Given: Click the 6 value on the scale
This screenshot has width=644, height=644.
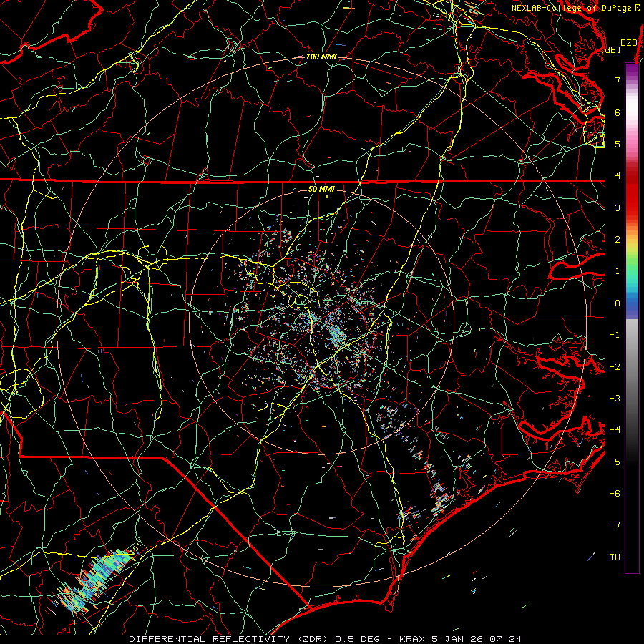Looking at the screenshot, I should [x=618, y=112].
